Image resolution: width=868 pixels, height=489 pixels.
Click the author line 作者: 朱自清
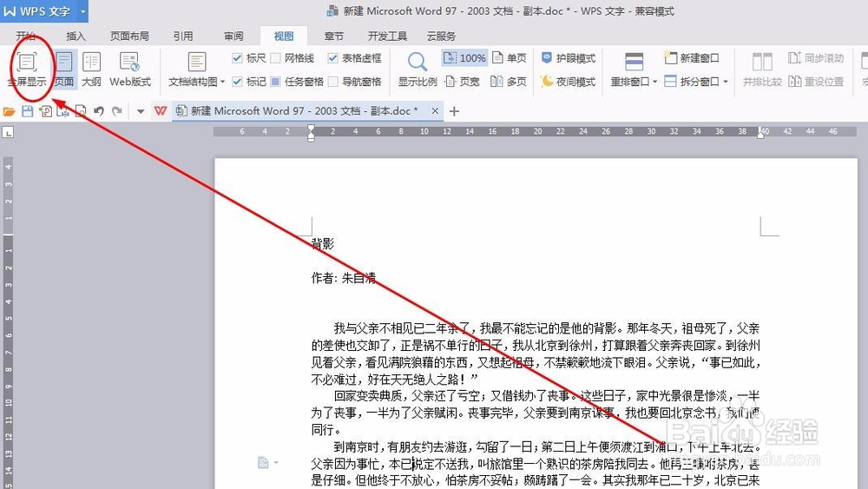point(343,278)
